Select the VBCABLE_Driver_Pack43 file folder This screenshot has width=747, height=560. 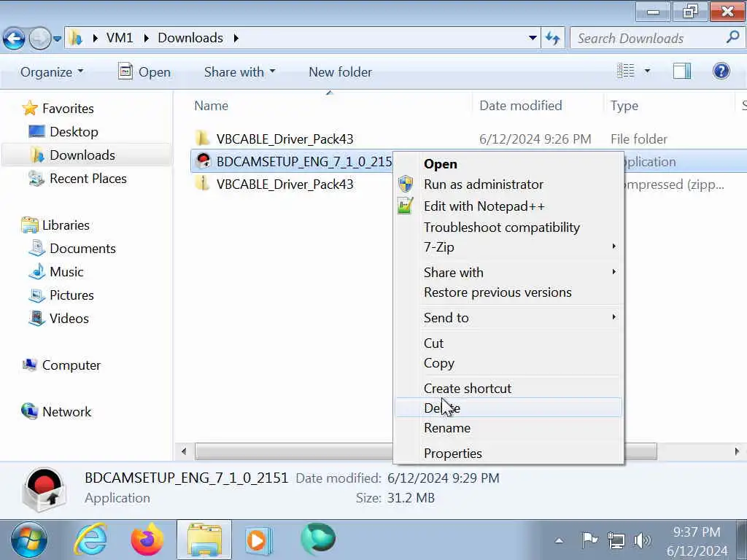coord(285,139)
